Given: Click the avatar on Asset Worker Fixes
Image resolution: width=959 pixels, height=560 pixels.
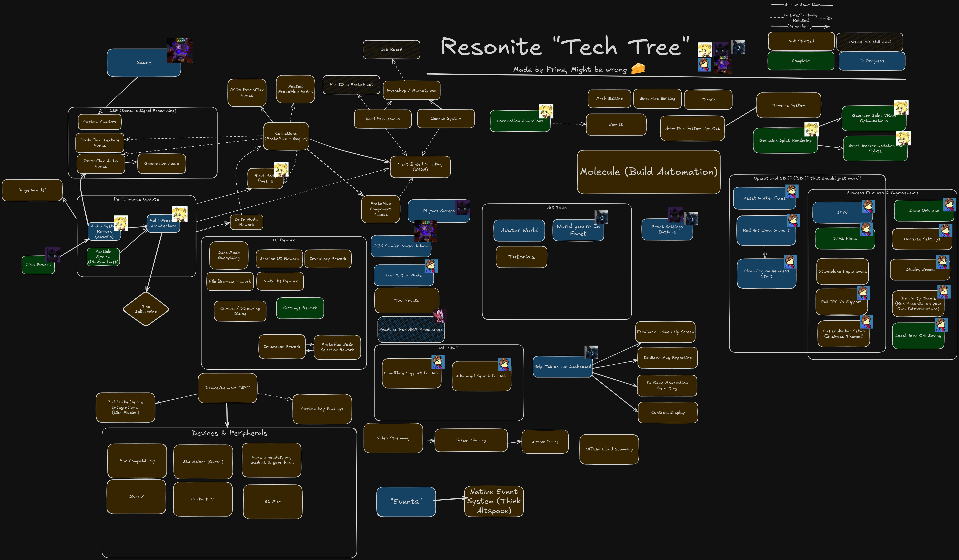Looking at the screenshot, I should coord(792,191).
